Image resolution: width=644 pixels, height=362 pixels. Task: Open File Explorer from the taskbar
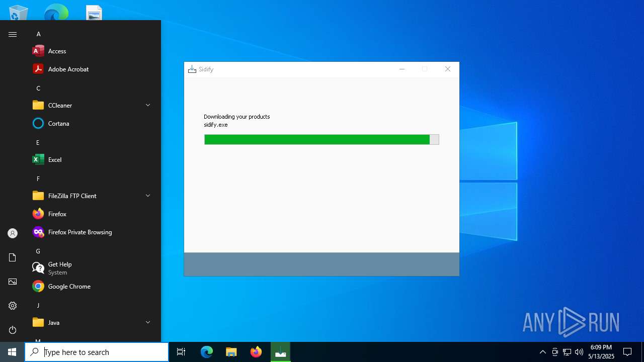point(231,352)
